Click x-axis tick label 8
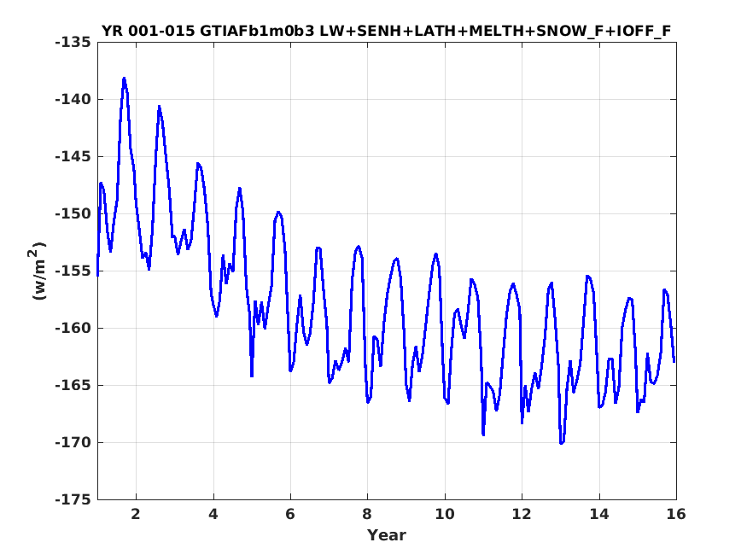Image resolution: width=747 pixels, height=560 pixels. 367,514
